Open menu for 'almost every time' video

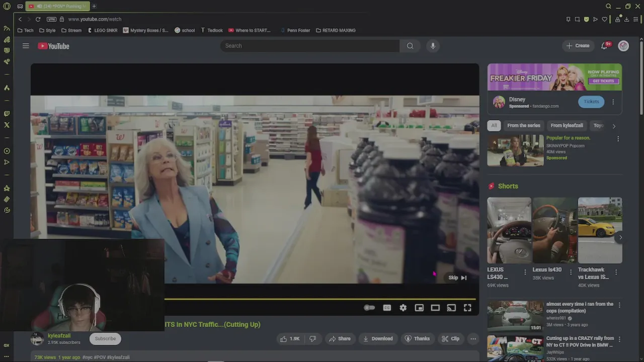coord(619,305)
